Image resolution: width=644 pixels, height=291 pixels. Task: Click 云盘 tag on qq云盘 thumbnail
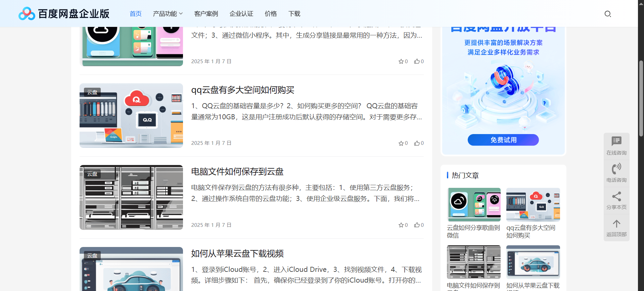pos(92,92)
